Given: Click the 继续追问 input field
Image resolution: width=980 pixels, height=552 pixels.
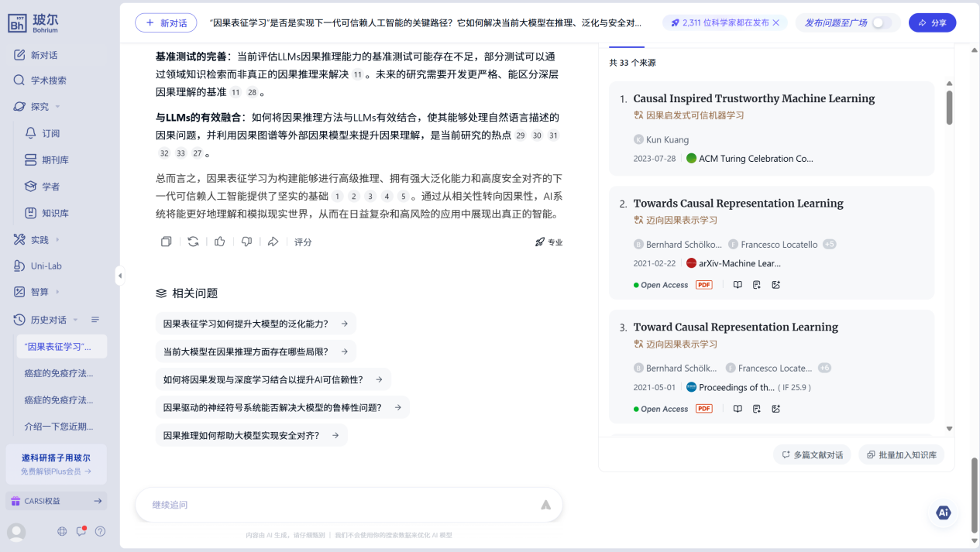Looking at the screenshot, I should (341, 505).
